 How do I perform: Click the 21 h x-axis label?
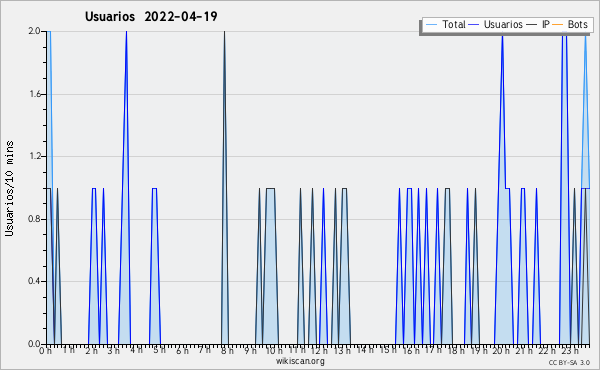click(524, 351)
